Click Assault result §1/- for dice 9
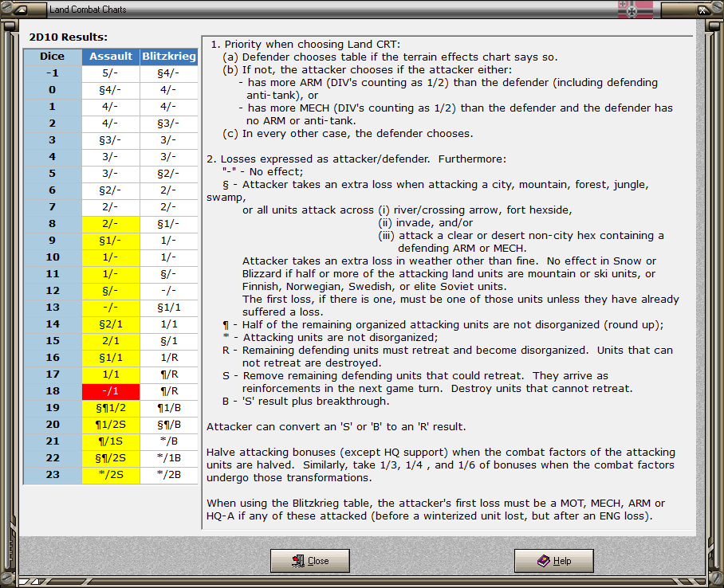Viewport: 724px width, 588px height. pyautogui.click(x=111, y=241)
